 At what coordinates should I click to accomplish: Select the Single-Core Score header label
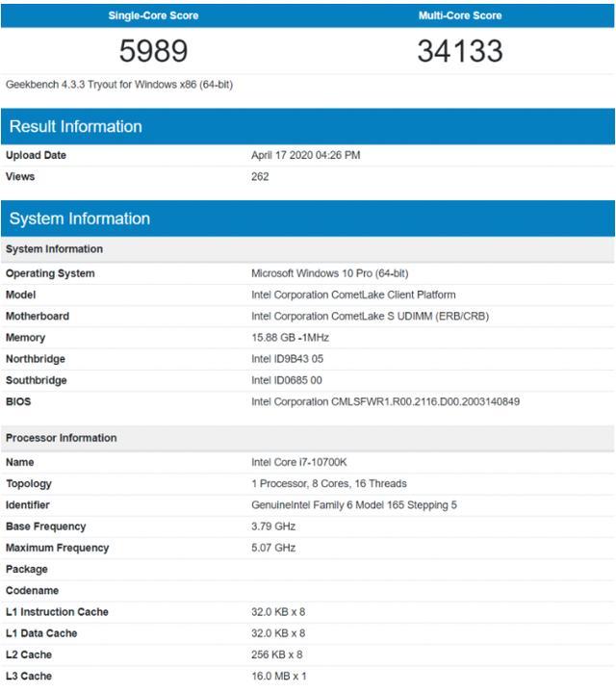(153, 15)
